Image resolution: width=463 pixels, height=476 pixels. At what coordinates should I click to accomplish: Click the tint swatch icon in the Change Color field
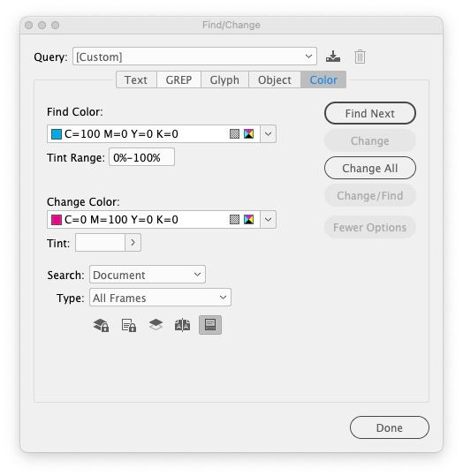coord(234,220)
